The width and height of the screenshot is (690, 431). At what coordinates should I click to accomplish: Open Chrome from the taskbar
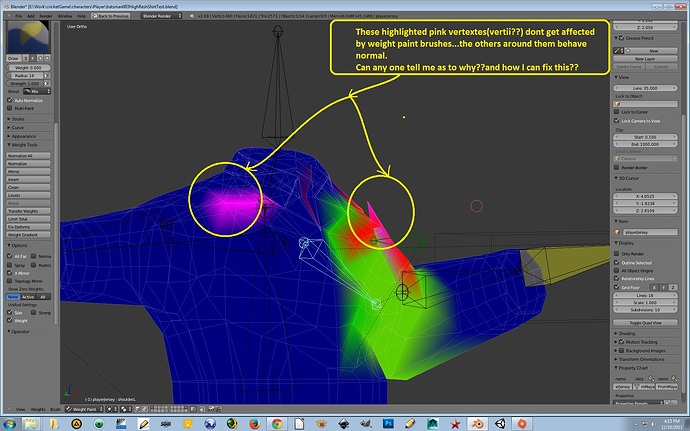coord(277,424)
